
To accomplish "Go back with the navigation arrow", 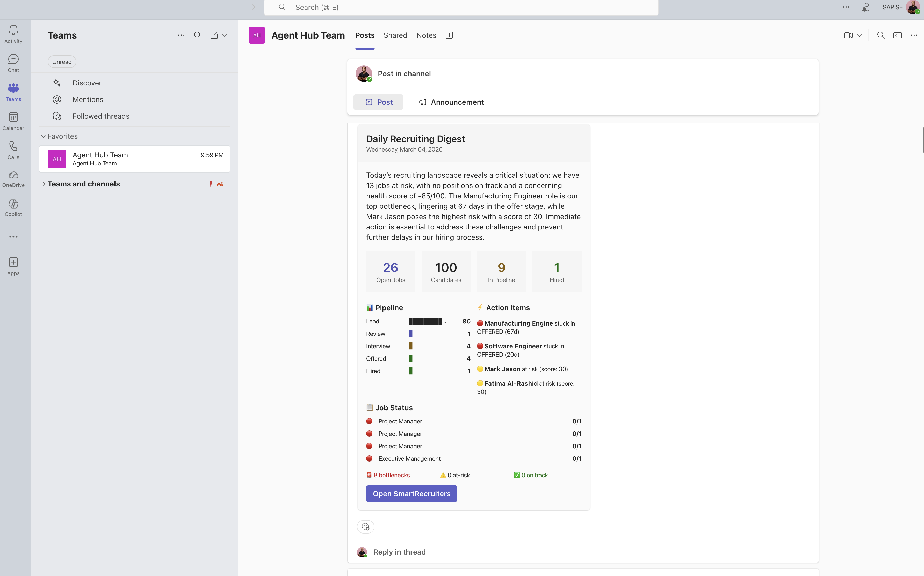I will coord(236,7).
